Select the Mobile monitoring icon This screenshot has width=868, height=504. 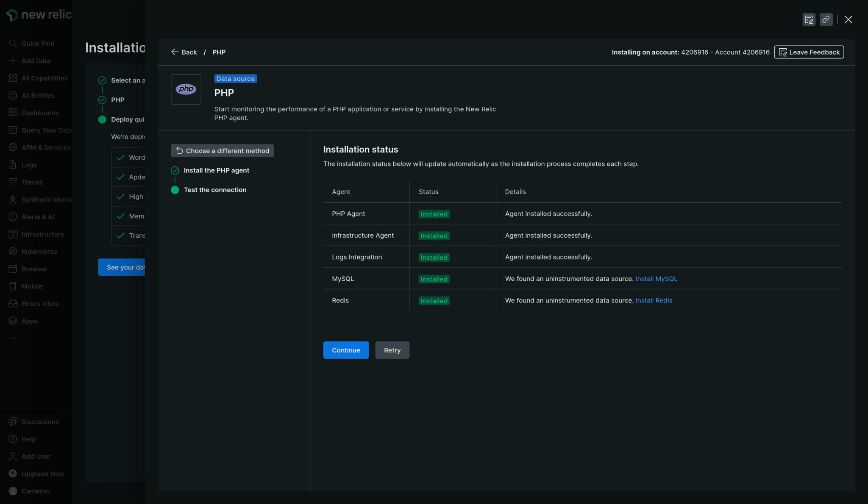point(12,286)
